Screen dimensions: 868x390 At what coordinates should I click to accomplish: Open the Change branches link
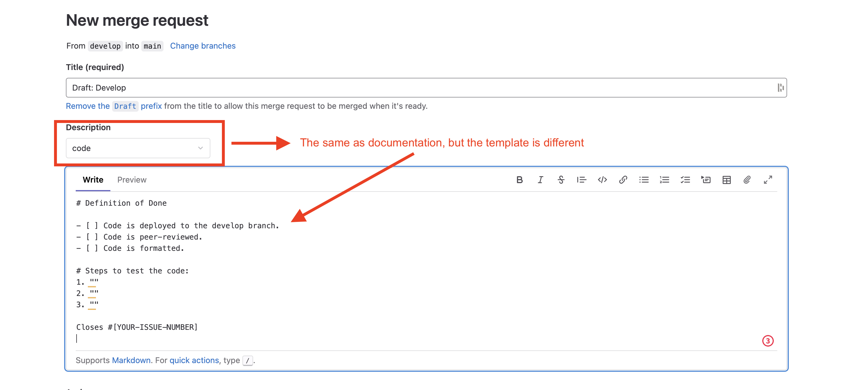[203, 46]
